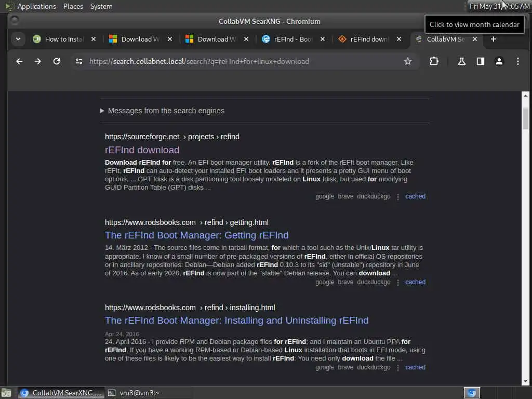Click the window menu icon in Chromium title bar

coord(15,21)
